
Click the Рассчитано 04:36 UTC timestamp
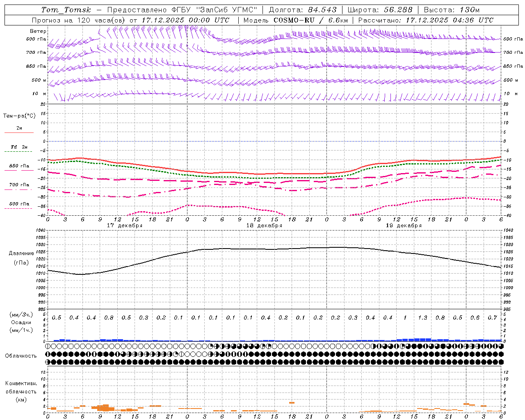pos(426,20)
